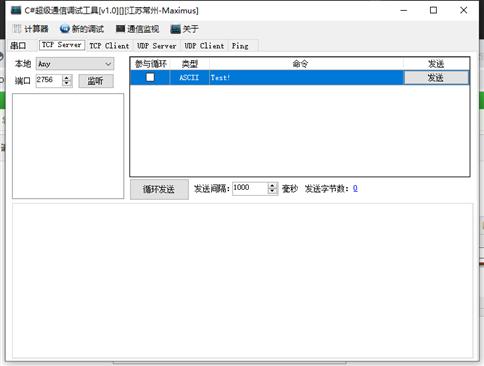Click the 循环发送 loop send button

(159, 189)
